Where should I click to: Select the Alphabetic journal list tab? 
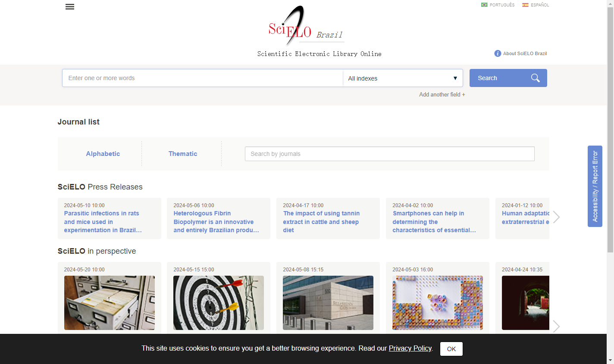click(103, 154)
